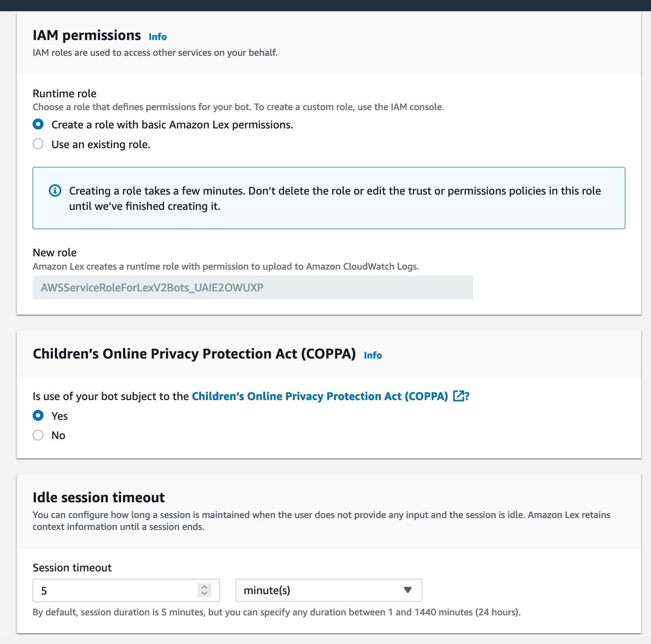Image resolution: width=651 pixels, height=644 pixels.
Task: Choose Yes for COPPA compliance
Action: click(38, 416)
